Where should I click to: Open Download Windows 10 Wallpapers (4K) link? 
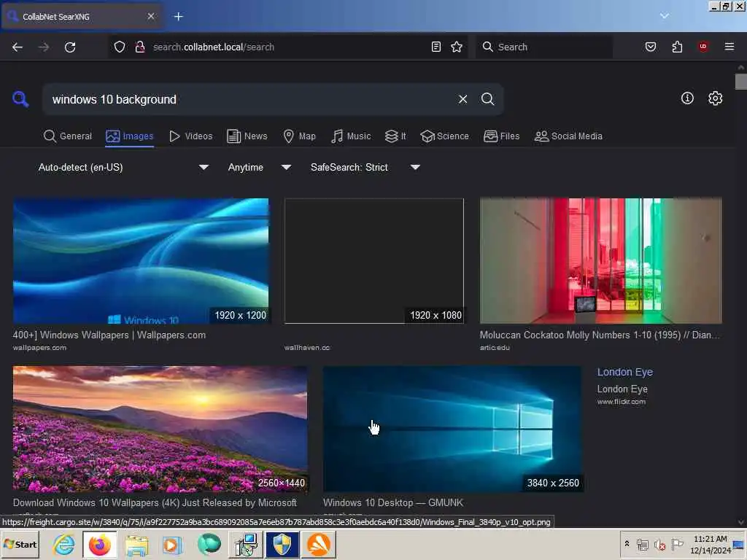155,502
